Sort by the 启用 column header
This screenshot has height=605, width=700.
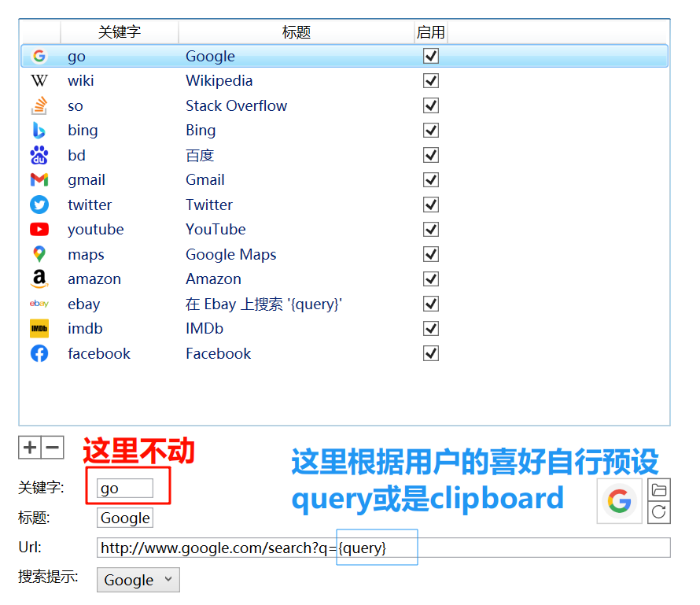pyautogui.click(x=430, y=32)
